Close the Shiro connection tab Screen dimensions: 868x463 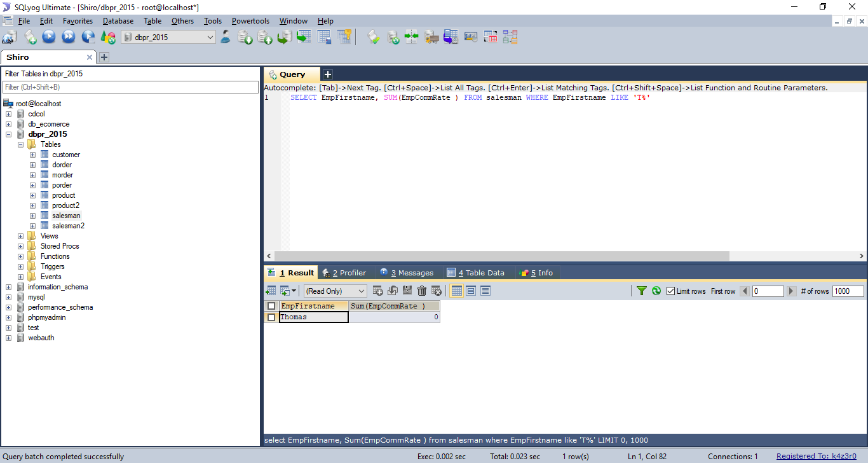[90, 57]
